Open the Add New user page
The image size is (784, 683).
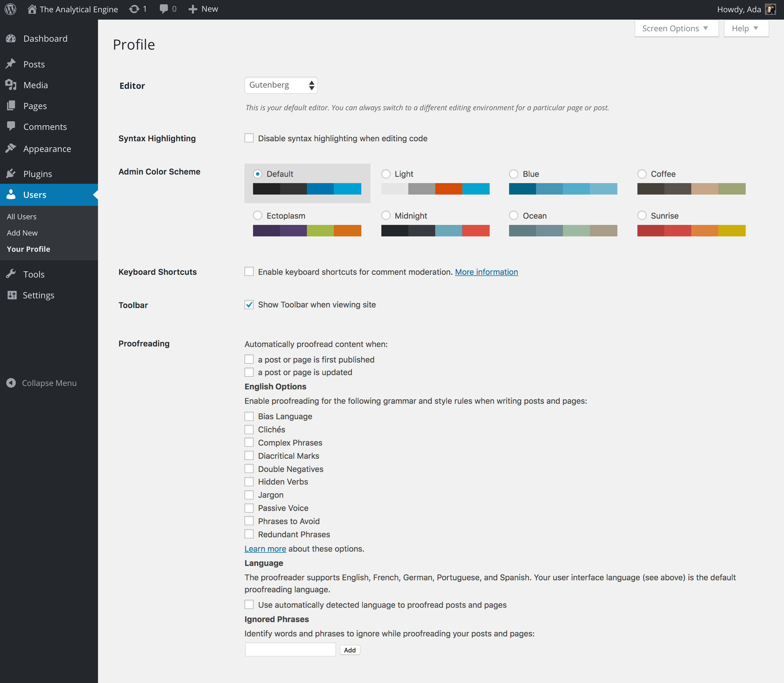tap(22, 232)
